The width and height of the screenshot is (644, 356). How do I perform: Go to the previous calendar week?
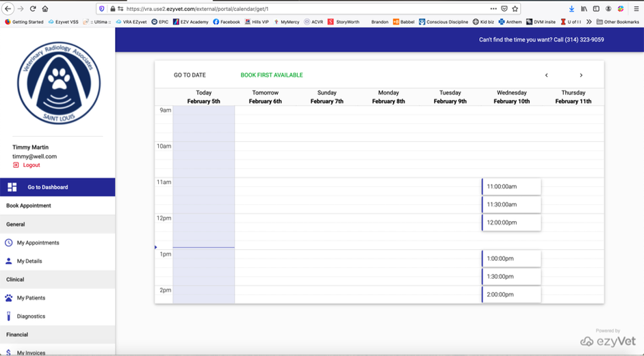tap(546, 75)
